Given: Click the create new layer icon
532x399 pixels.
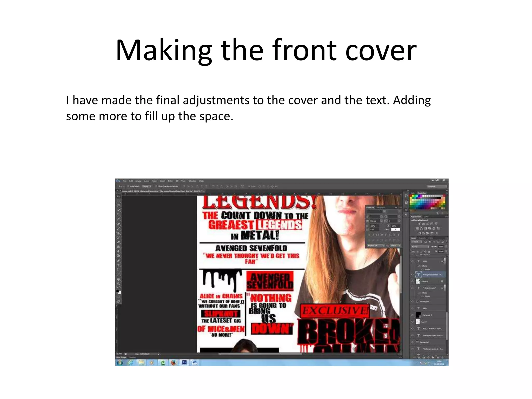Looking at the screenshot, I should (x=438, y=357).
